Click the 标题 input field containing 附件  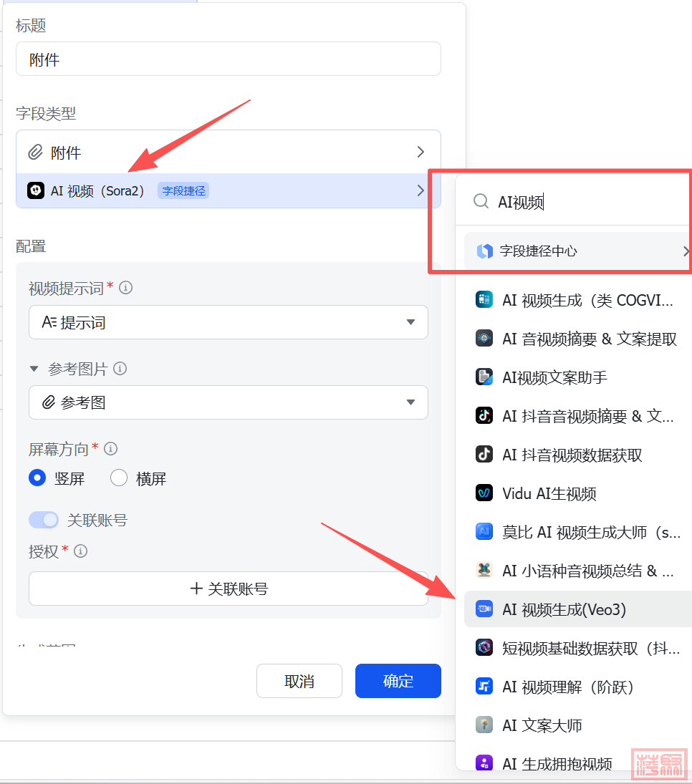pyautogui.click(x=228, y=59)
